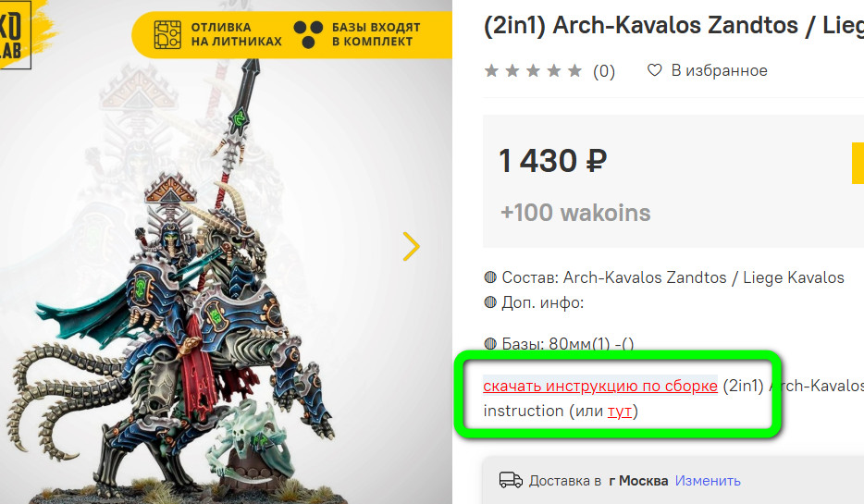The image size is (864, 504).
Task: Click the three-dots bases icon in banner
Action: click(309, 34)
